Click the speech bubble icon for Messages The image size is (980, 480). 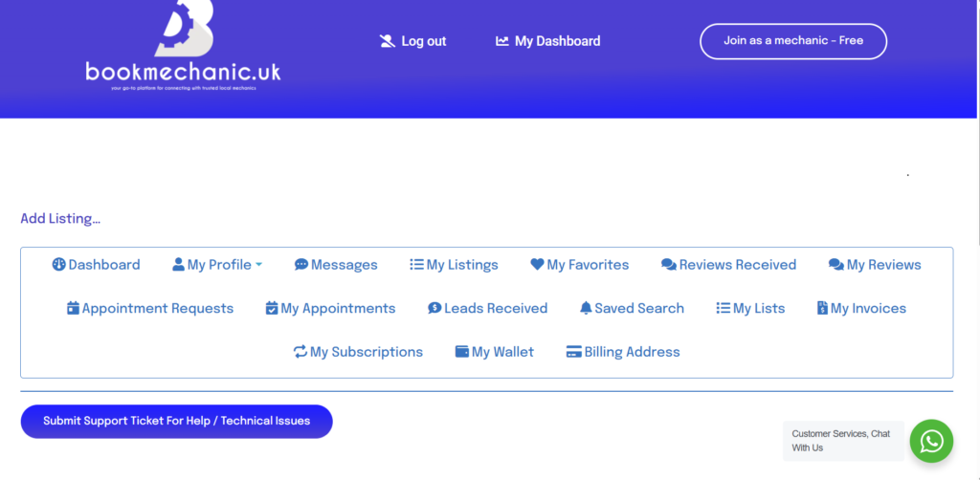tap(301, 265)
